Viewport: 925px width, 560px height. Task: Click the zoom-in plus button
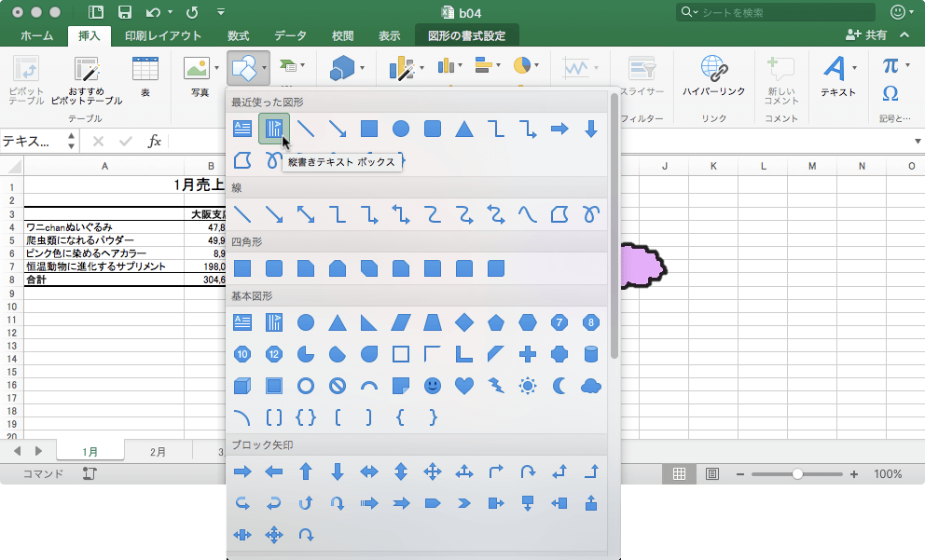point(854,474)
